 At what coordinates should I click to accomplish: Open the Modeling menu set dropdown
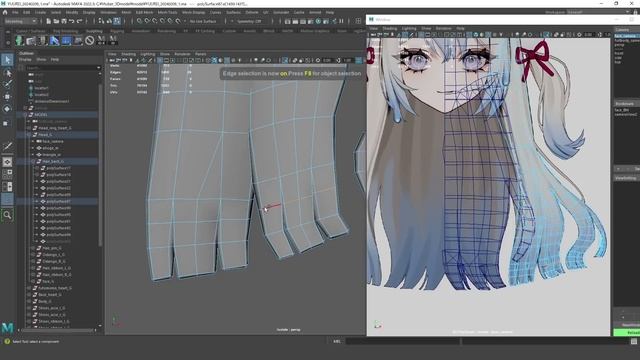click(x=20, y=21)
